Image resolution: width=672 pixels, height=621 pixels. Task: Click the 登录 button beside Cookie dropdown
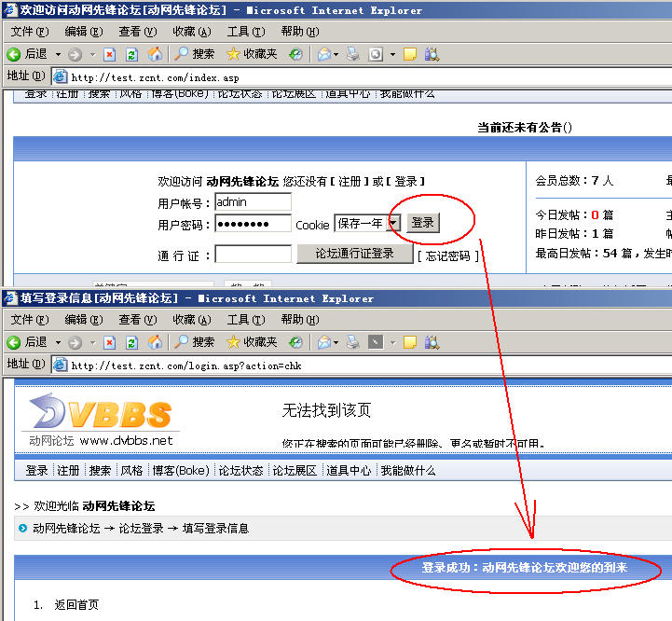coord(423,223)
